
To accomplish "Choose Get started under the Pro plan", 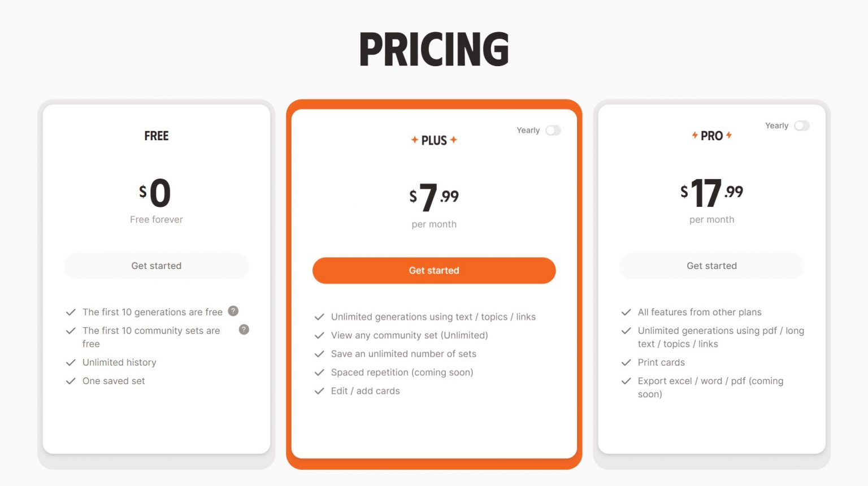I will [x=711, y=266].
